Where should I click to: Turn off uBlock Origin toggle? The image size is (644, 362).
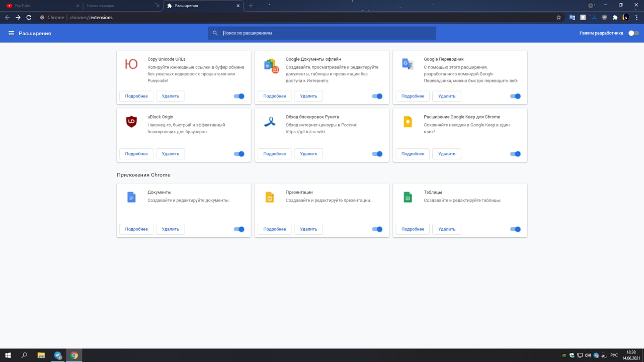pos(239,154)
